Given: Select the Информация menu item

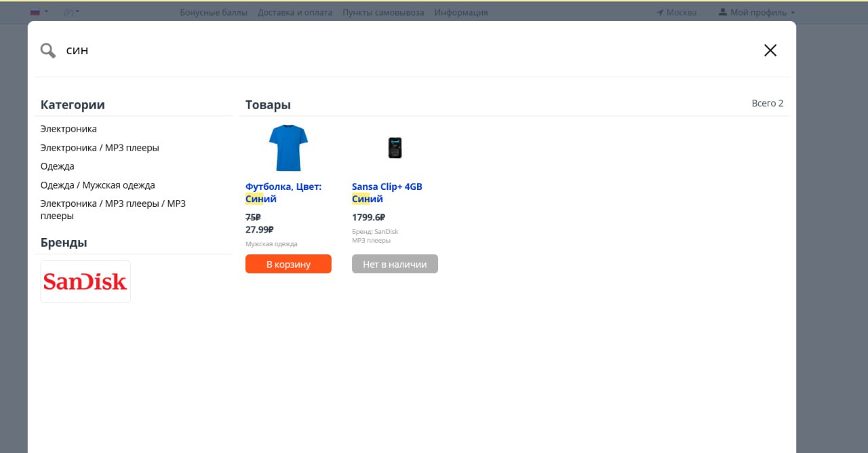Looking at the screenshot, I should [x=461, y=12].
